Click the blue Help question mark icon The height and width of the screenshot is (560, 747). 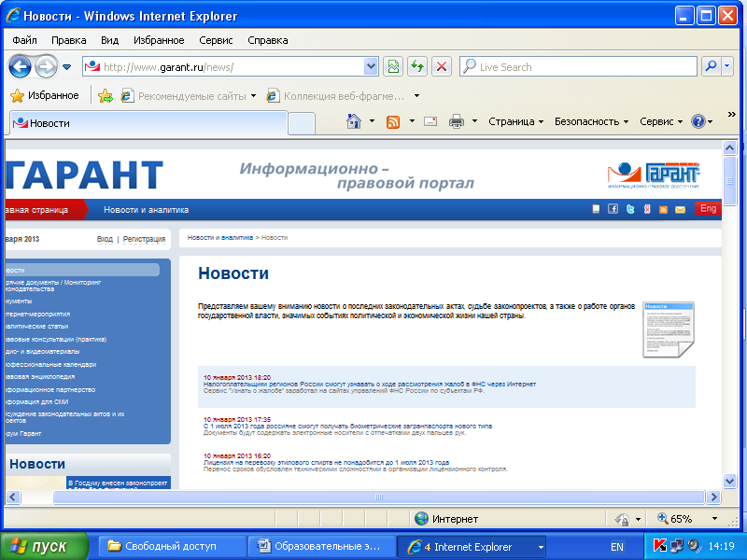698,121
